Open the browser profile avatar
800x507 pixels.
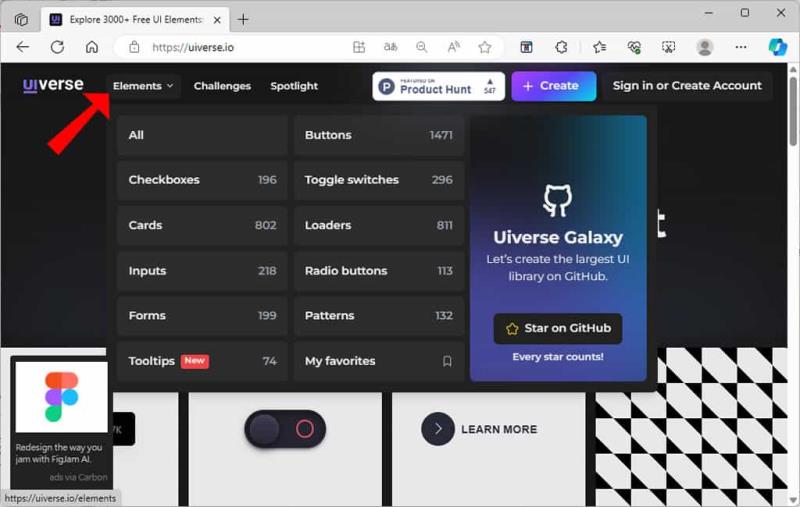(x=705, y=47)
